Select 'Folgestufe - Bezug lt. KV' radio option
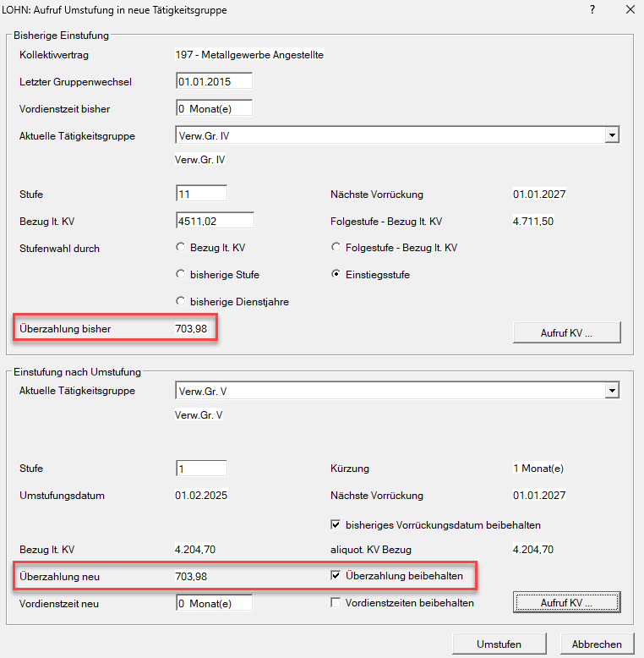Image resolution: width=644 pixels, height=658 pixels. [x=336, y=248]
